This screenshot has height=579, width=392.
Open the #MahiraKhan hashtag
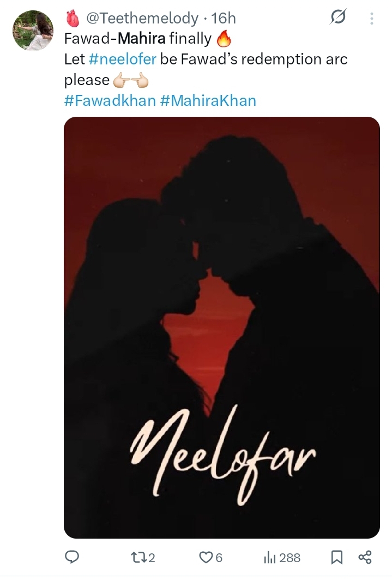208,100
